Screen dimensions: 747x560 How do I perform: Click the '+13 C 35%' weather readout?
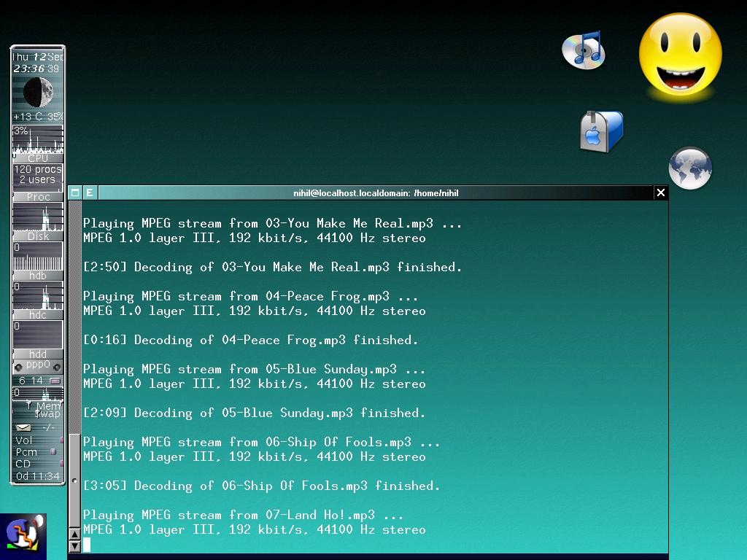pyautogui.click(x=38, y=117)
